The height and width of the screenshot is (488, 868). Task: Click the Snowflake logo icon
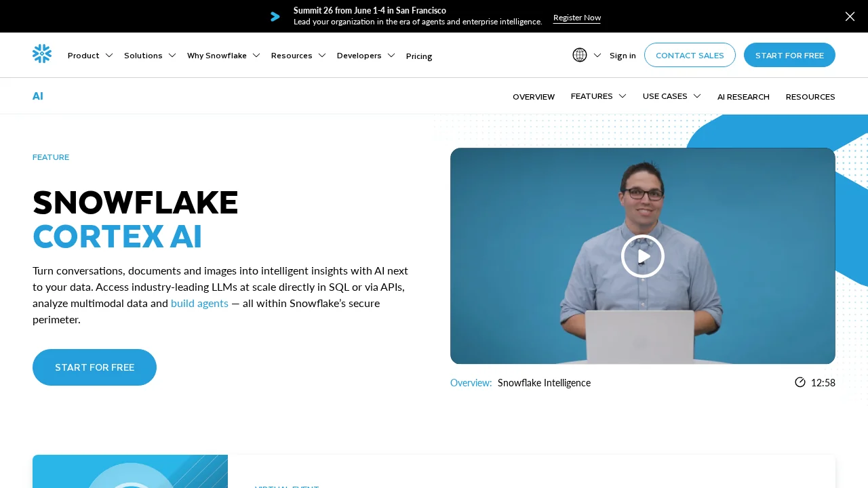coord(42,54)
